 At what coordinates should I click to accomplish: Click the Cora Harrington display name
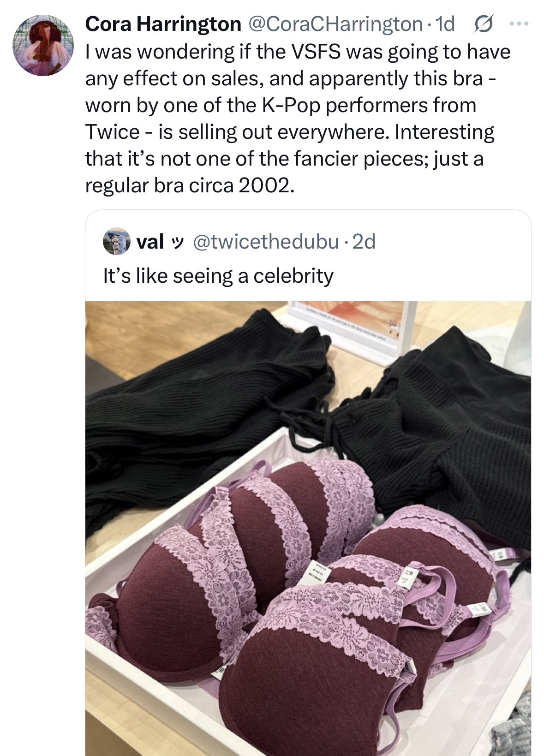click(x=163, y=24)
